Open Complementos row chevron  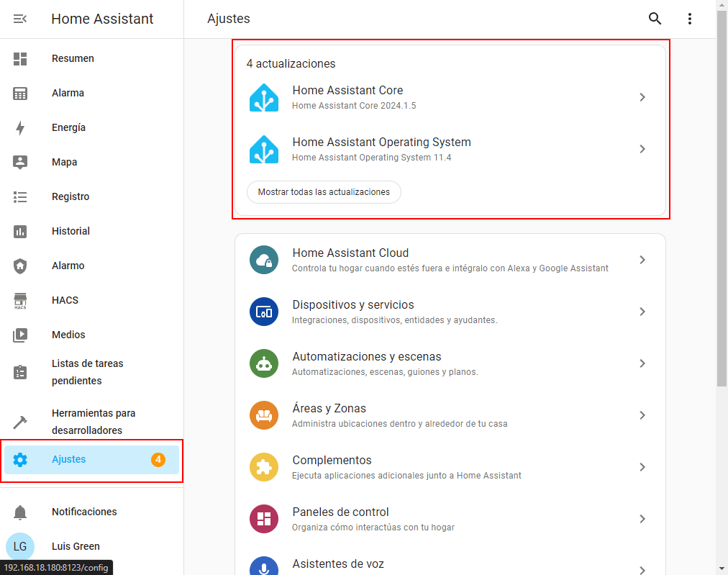642,467
